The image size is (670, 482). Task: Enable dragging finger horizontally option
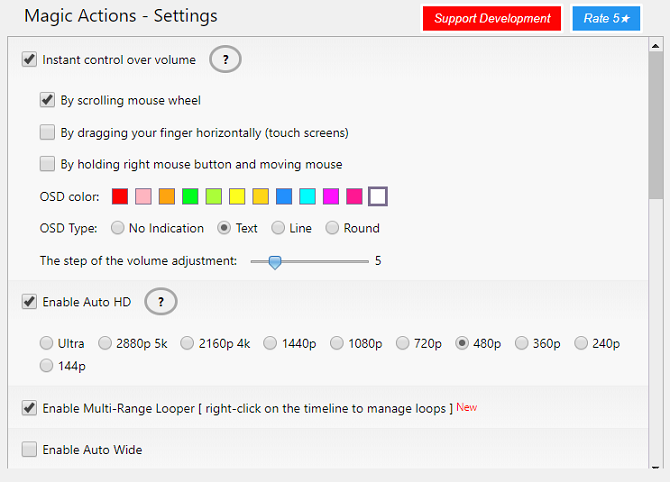(x=47, y=132)
